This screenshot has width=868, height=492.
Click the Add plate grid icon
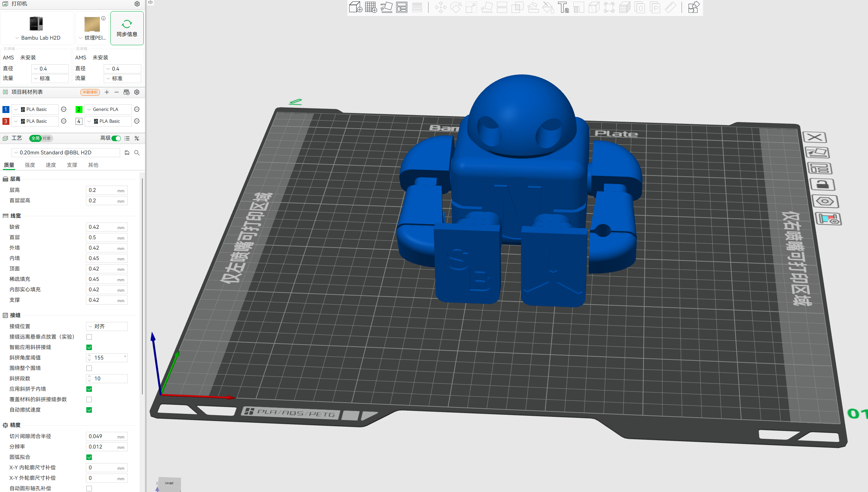pyautogui.click(x=371, y=7)
